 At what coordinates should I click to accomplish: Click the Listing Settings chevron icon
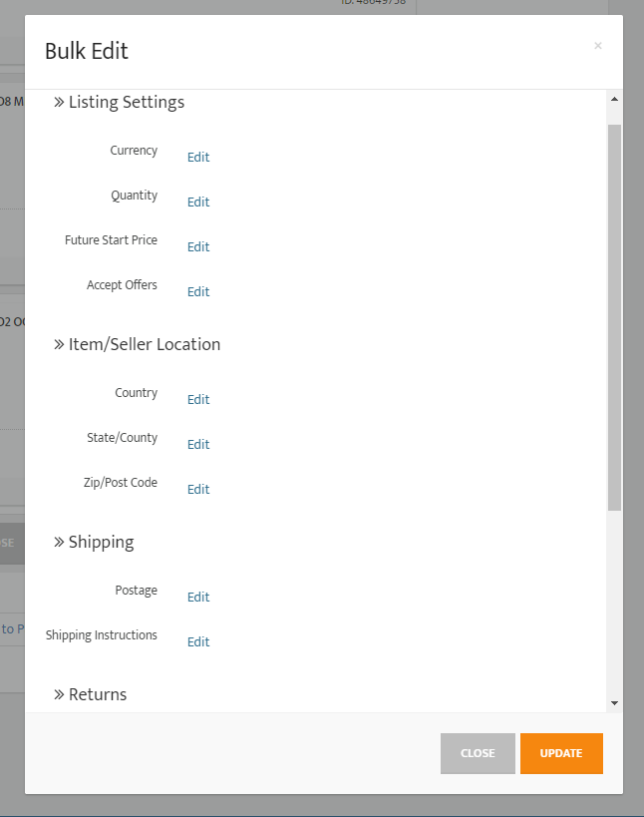59,102
